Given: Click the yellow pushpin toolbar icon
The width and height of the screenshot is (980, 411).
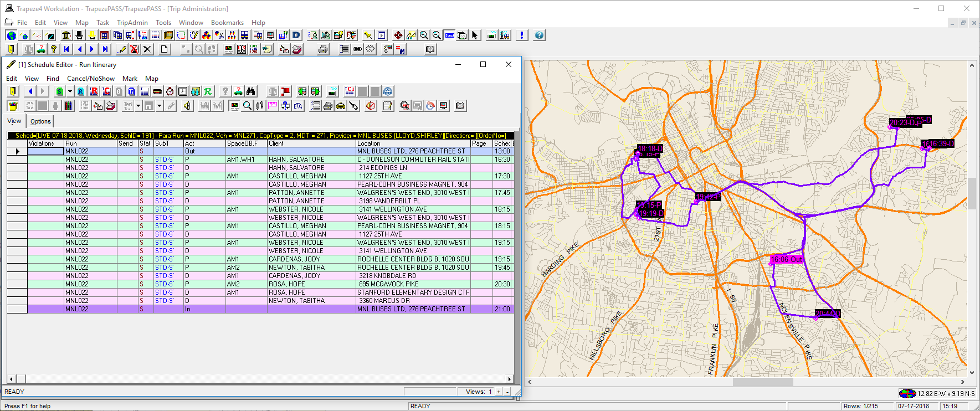Looking at the screenshot, I should point(368,35).
